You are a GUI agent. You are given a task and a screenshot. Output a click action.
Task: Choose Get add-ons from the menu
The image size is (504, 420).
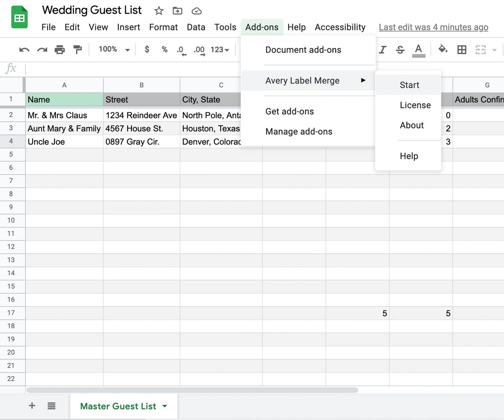[289, 112]
